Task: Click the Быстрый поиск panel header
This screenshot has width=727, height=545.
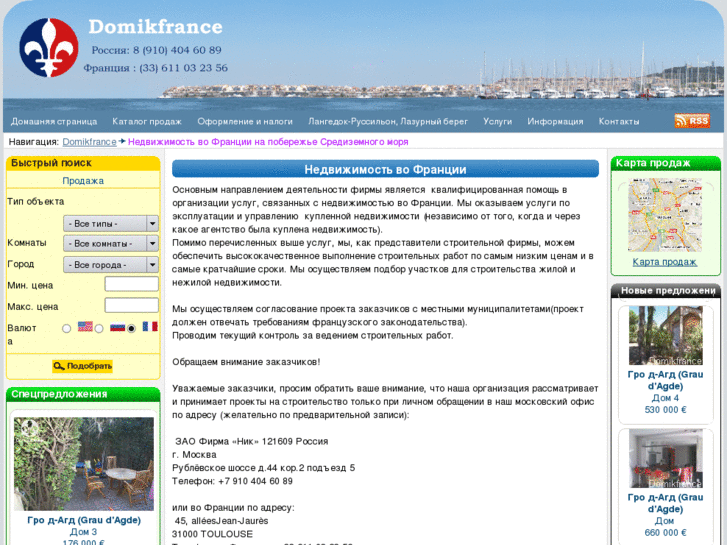Action: point(83,163)
